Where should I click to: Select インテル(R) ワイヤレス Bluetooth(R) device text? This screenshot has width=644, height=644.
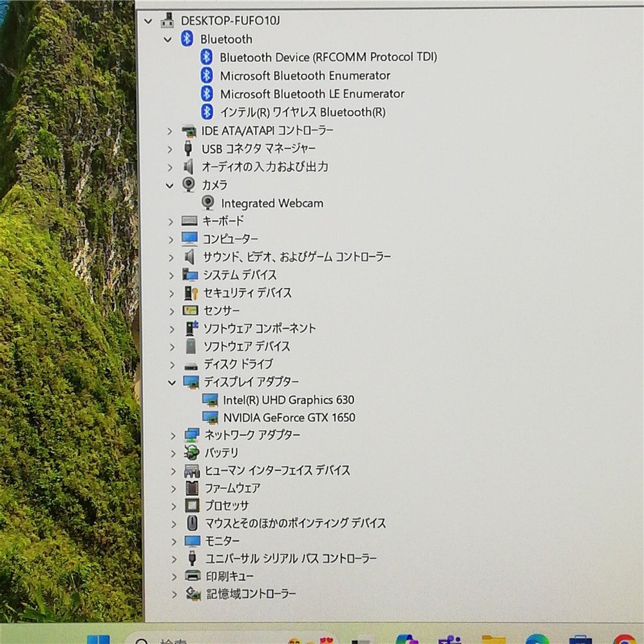click(303, 112)
